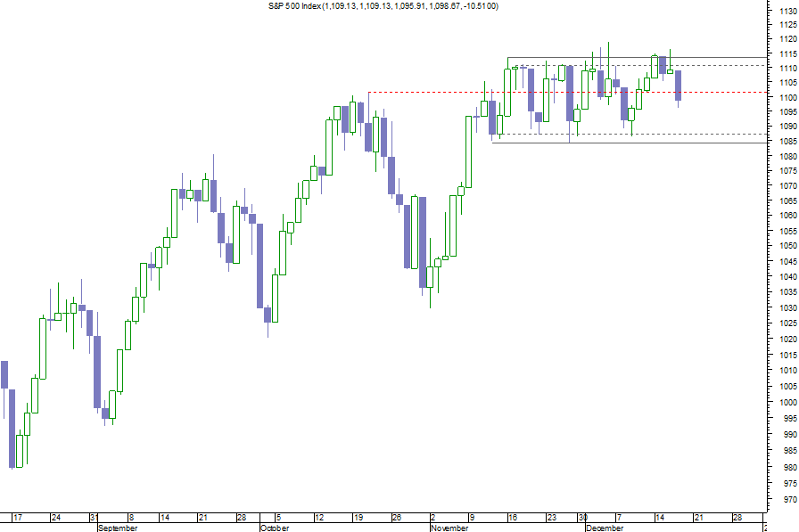Select the upper solid gray range line
The image size is (799, 532).
(x=637, y=58)
